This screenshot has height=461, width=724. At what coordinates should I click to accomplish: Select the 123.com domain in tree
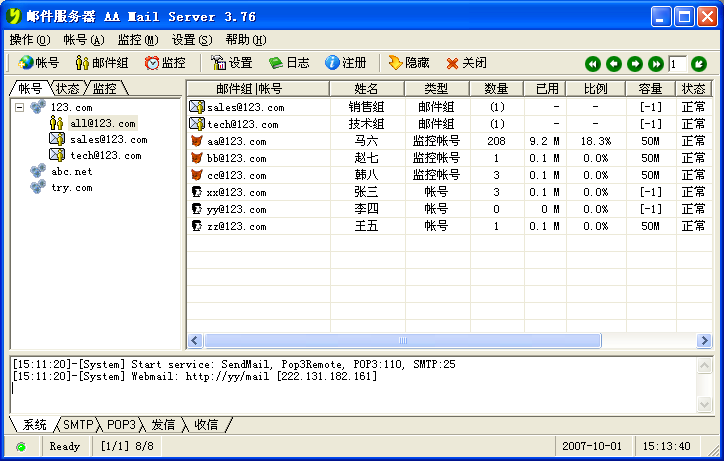(72, 108)
